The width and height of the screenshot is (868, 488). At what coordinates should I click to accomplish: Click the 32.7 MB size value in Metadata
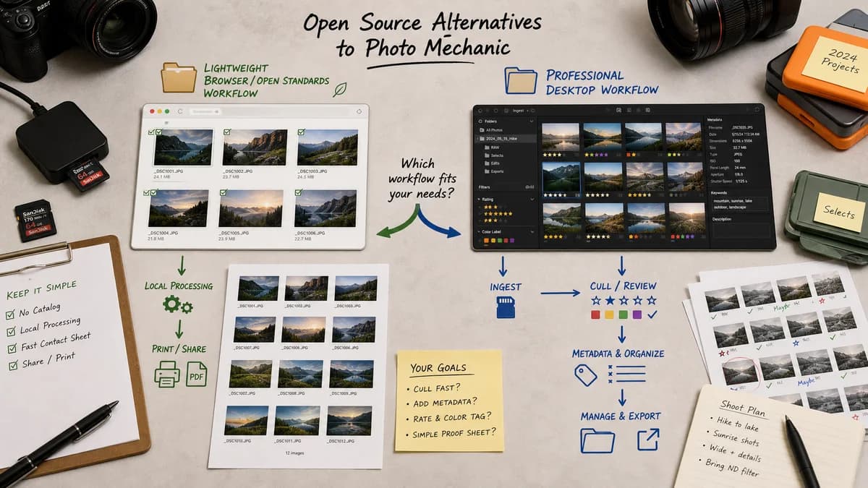(740, 147)
